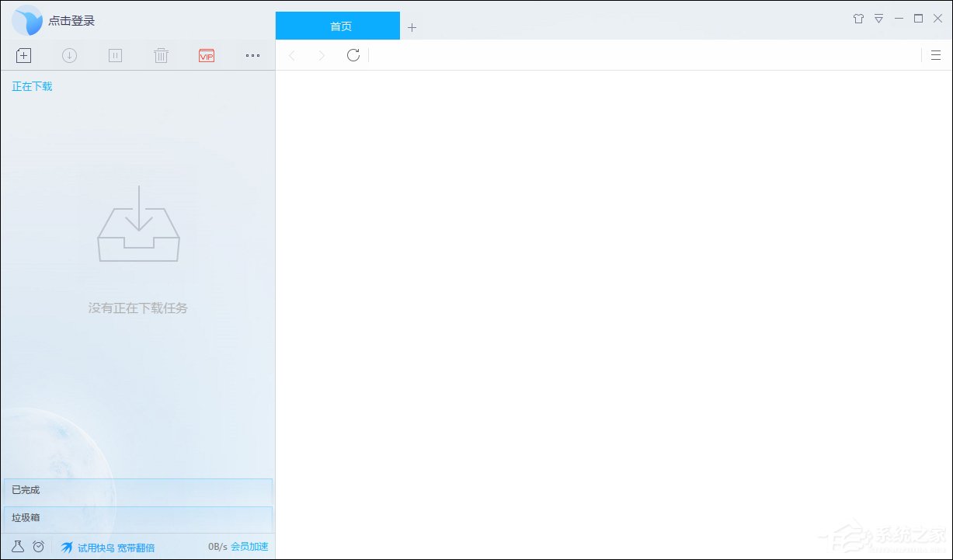Click the 会员加速 link
The image size is (953, 560).
[x=249, y=547]
